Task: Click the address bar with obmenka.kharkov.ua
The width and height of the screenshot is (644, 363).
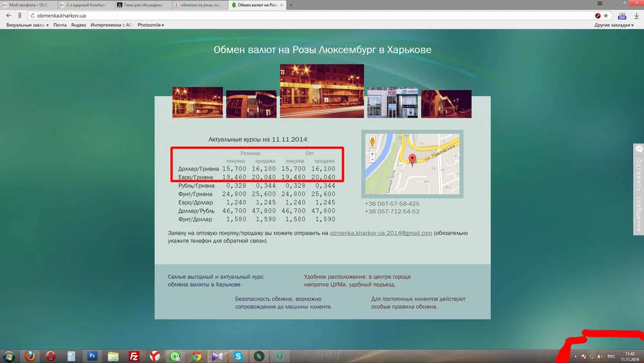Action: [309, 15]
